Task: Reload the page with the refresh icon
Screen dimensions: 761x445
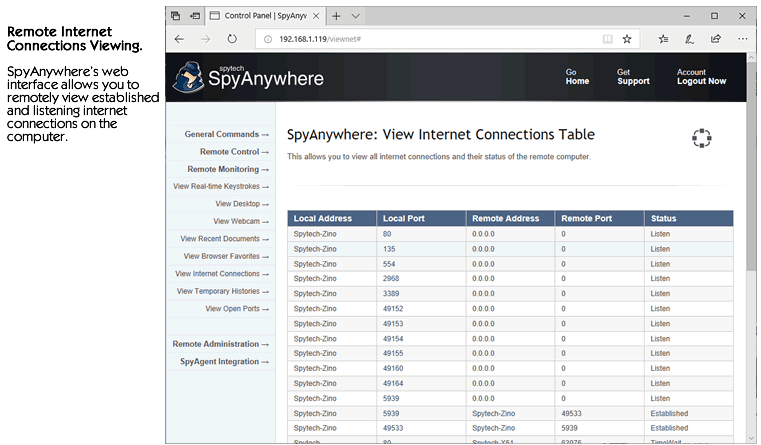Action: tap(232, 39)
